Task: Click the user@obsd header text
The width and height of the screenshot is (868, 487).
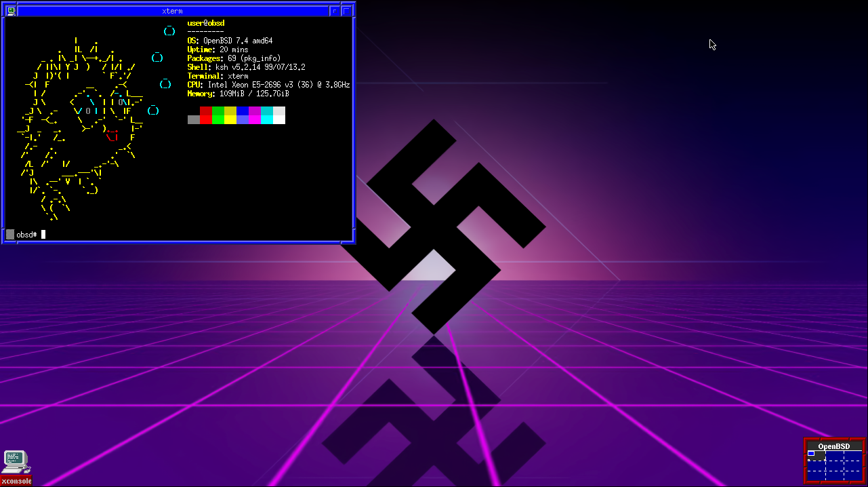Action: [x=206, y=23]
